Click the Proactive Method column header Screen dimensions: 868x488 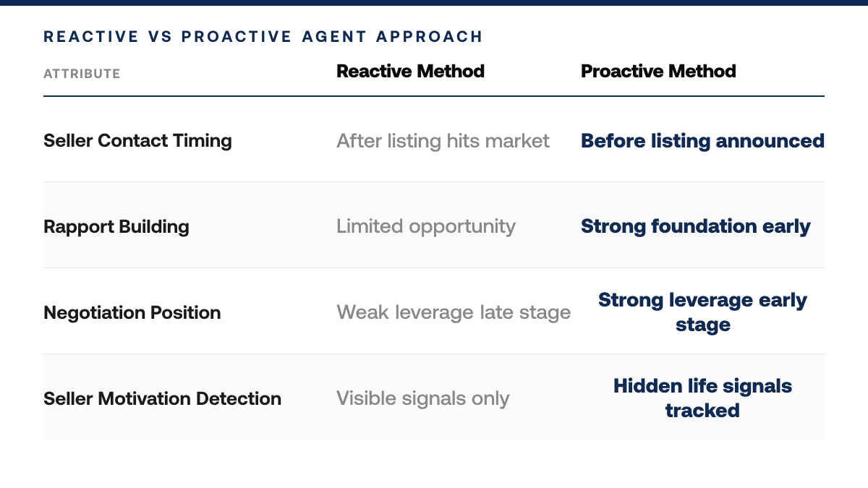point(658,71)
